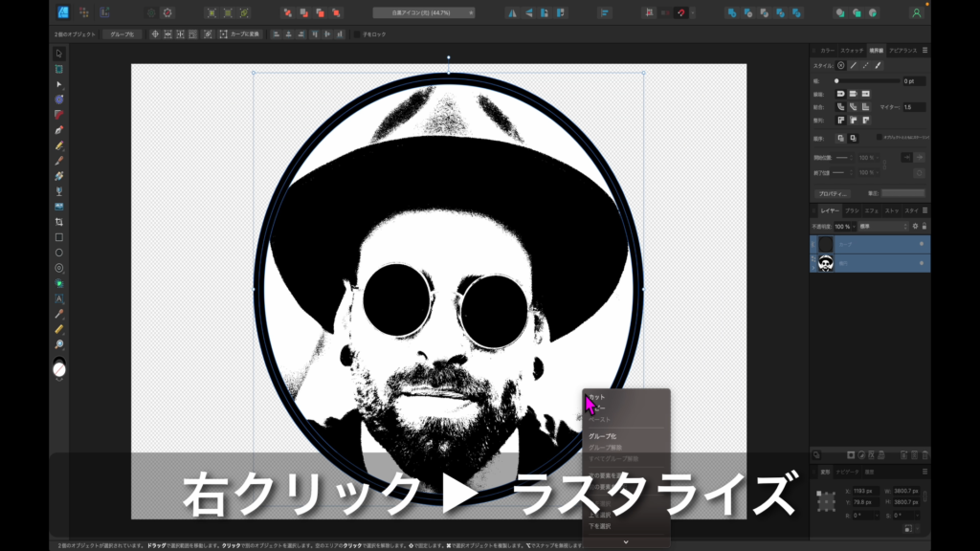Select the Ellipse shape tool
Screen dimensions: 980x551
pyautogui.click(x=58, y=253)
